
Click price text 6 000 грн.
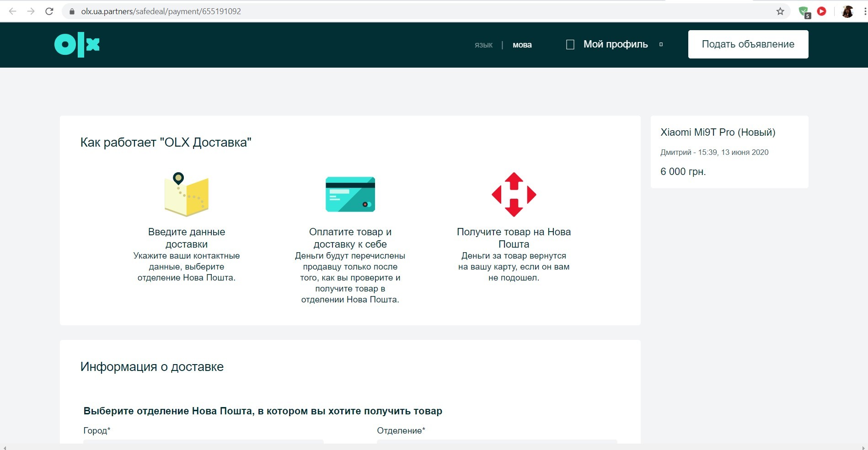683,172
